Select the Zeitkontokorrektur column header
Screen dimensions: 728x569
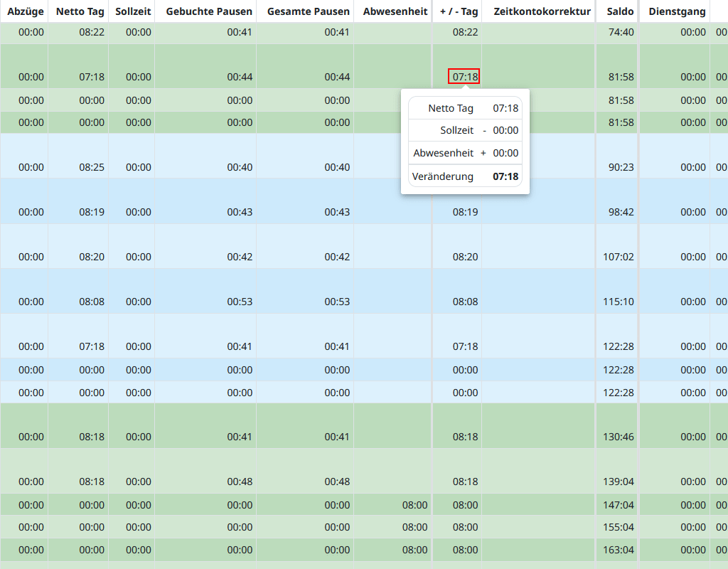coord(542,11)
